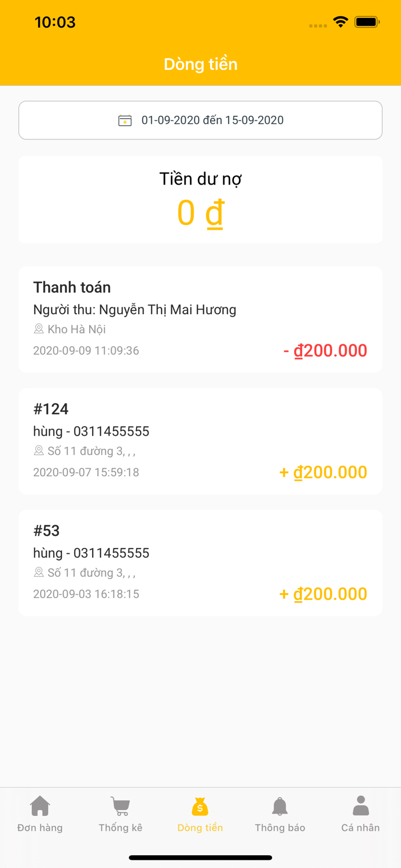Tap the house icon for Đơn hàng
The width and height of the screenshot is (401, 868).
point(40,806)
